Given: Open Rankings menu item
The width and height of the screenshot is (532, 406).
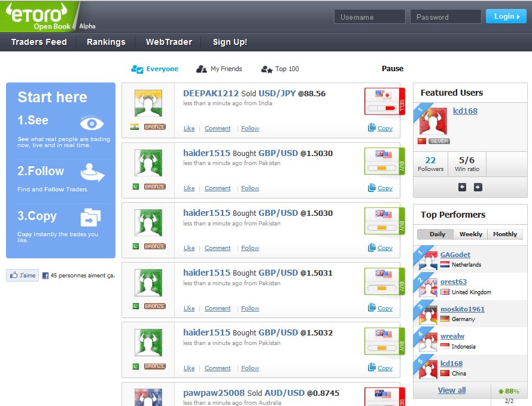Looking at the screenshot, I should pyautogui.click(x=106, y=42).
